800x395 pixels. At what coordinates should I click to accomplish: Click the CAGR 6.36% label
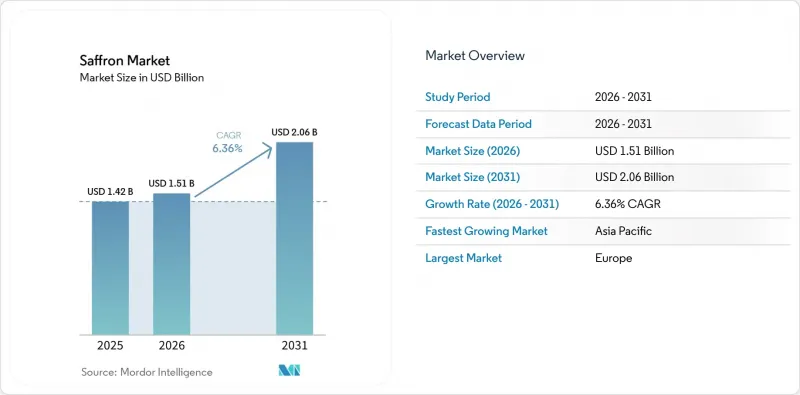pos(228,142)
